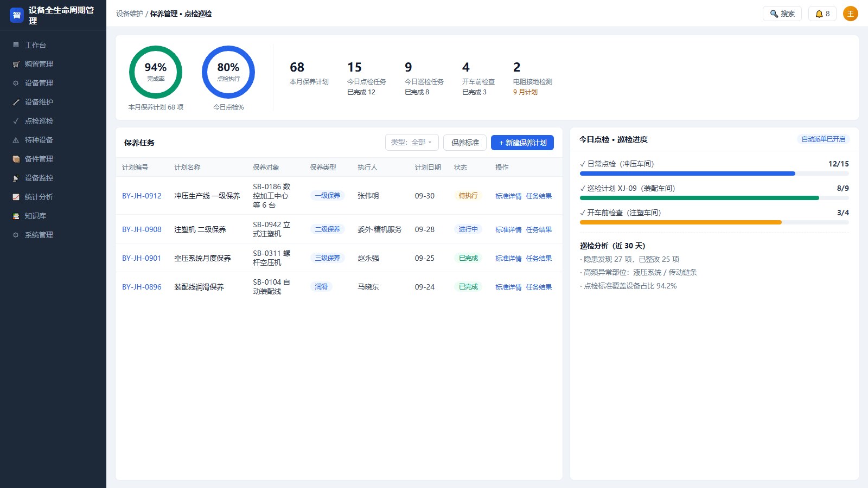This screenshot has height=488, width=868.
Task: Click the notification bell icon
Action: [819, 14]
